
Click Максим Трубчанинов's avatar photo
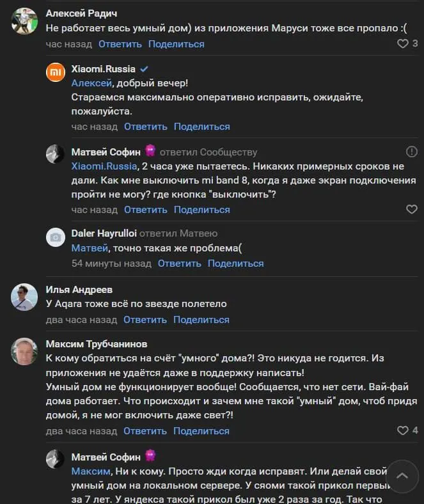click(x=25, y=351)
